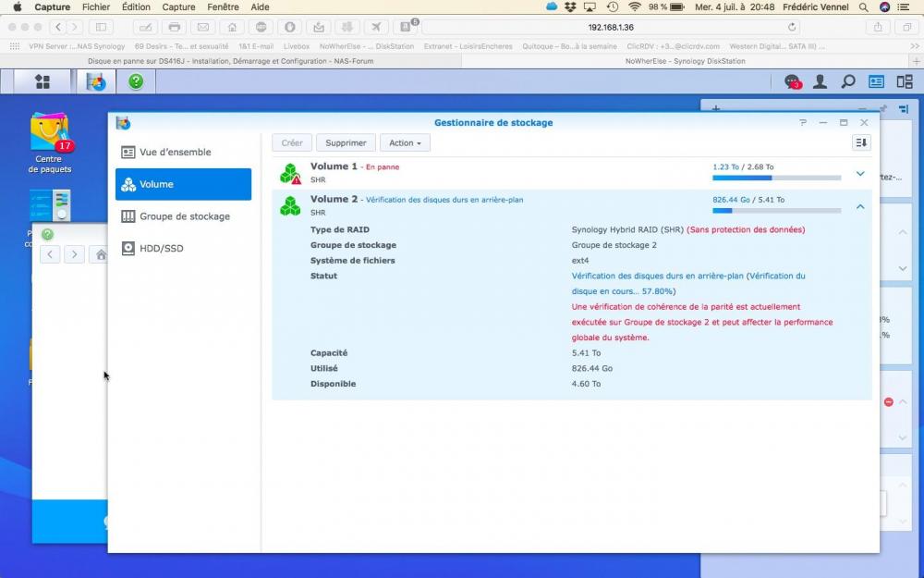Toggle the DSM widgets panel icon
924x578 pixels.
tap(875, 81)
